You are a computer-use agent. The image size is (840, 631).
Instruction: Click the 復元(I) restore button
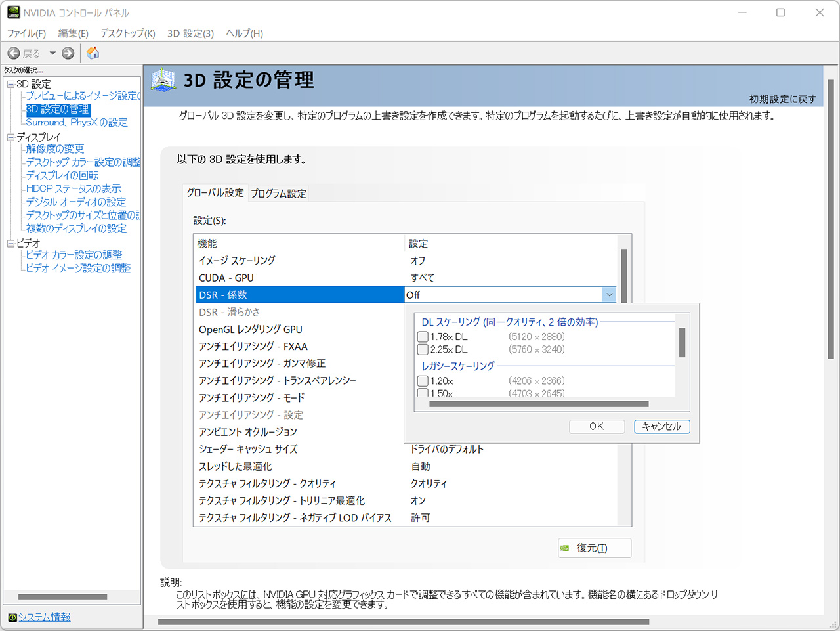[595, 548]
